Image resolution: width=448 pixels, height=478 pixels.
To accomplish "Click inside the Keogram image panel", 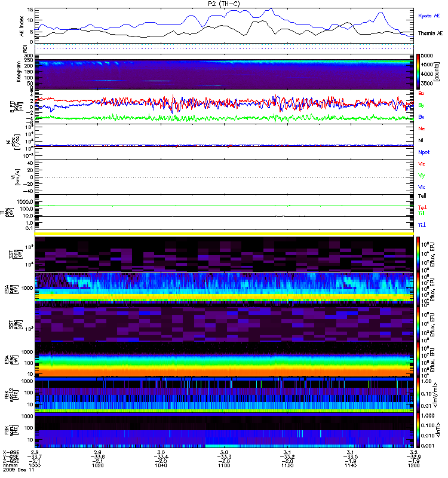I will [224, 74].
